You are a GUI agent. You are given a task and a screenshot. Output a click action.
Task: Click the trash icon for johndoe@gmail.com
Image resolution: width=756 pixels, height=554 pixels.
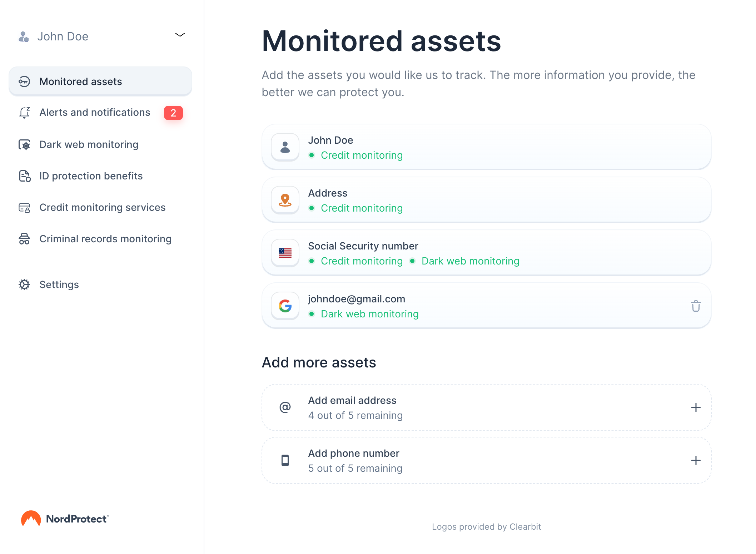(695, 306)
